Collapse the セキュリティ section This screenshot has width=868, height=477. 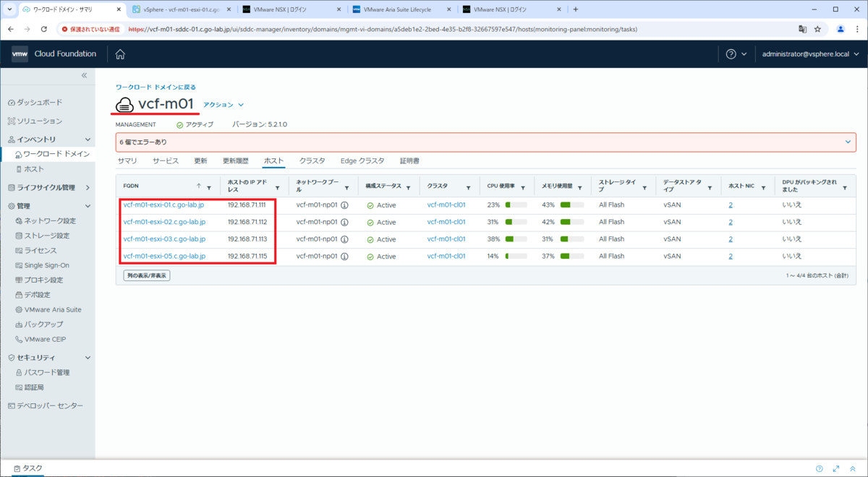88,358
